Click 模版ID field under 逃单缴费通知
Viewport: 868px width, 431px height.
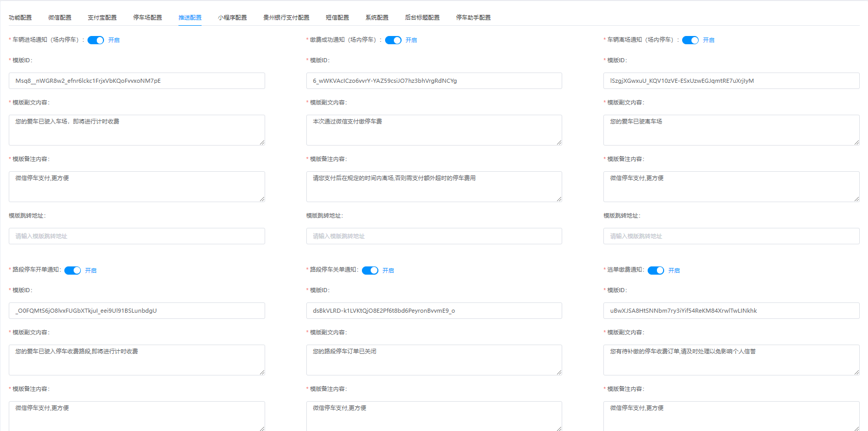[731, 311]
